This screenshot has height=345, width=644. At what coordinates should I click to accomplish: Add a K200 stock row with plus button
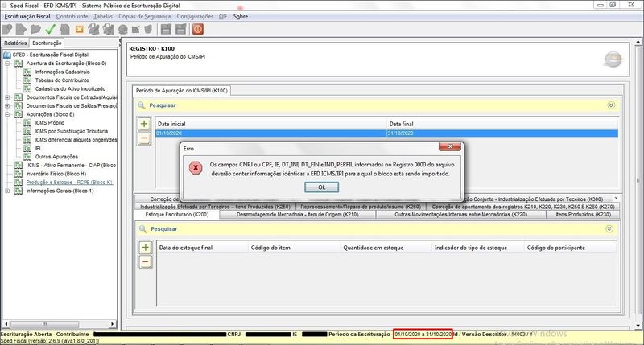146,248
